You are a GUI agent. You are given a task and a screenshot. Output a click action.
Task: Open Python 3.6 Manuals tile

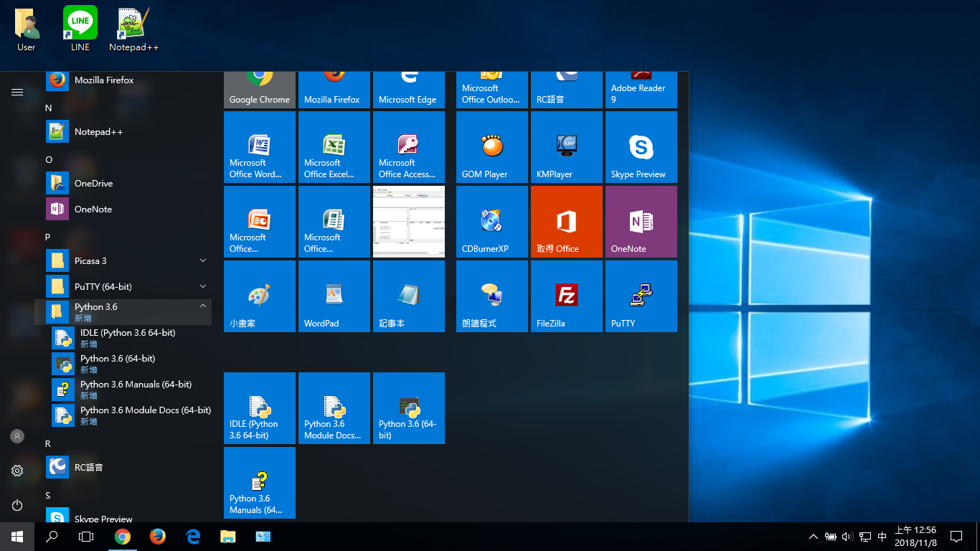(260, 483)
